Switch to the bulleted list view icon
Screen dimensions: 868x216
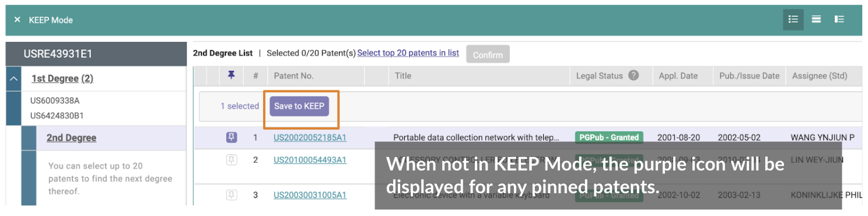793,19
